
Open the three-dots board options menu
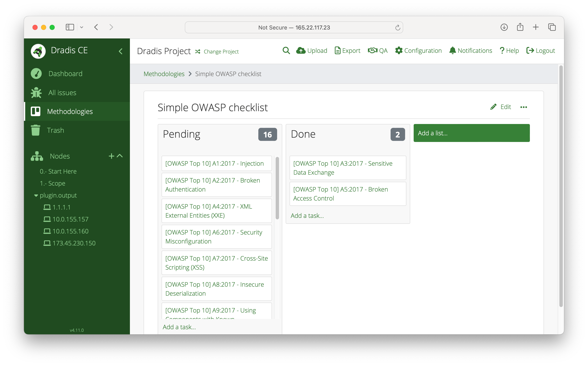point(523,107)
